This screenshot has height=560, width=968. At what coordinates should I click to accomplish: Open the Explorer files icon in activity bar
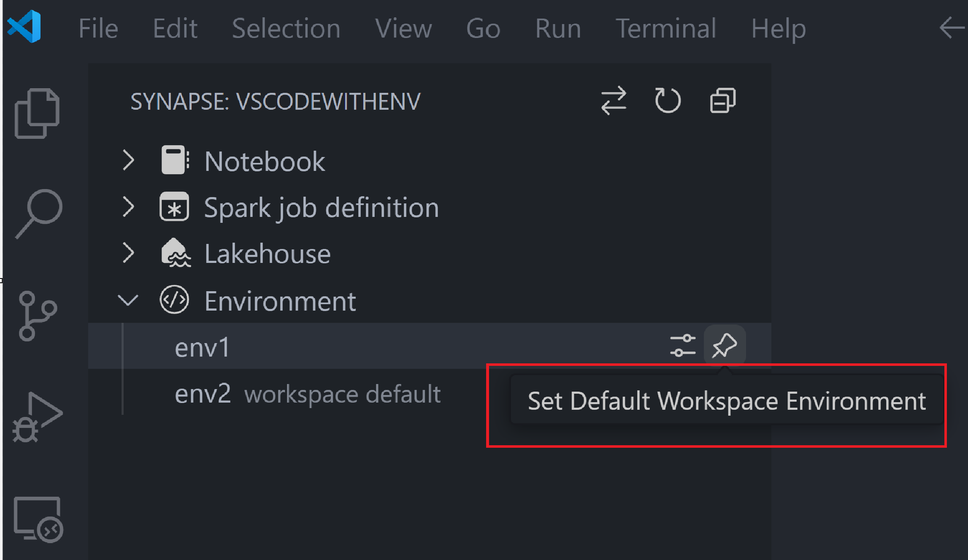tap(37, 113)
